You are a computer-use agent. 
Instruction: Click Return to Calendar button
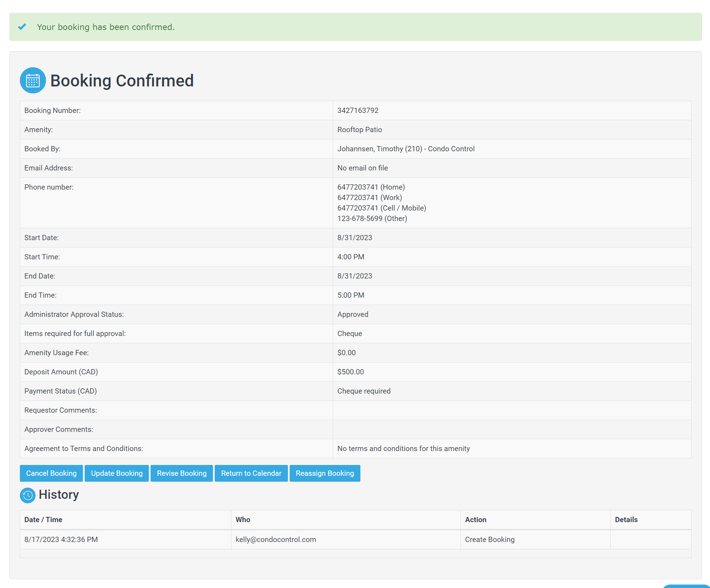[251, 473]
